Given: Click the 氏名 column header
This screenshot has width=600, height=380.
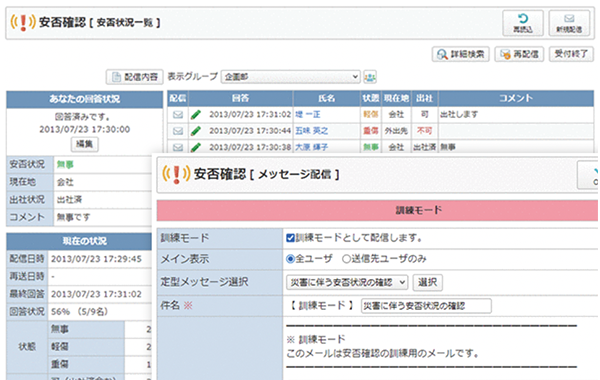Looking at the screenshot, I should (326, 98).
